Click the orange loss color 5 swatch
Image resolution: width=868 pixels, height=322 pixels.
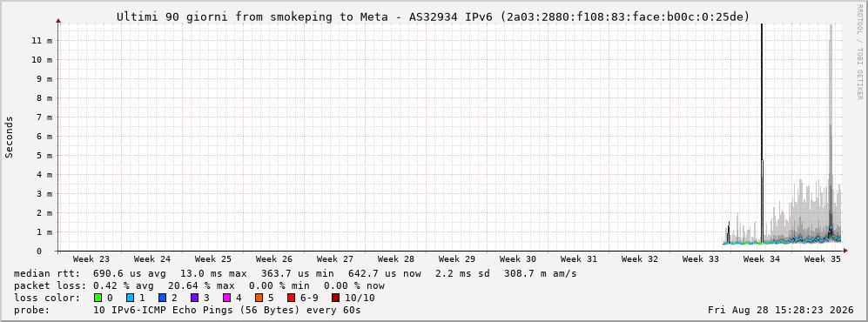[x=259, y=299]
